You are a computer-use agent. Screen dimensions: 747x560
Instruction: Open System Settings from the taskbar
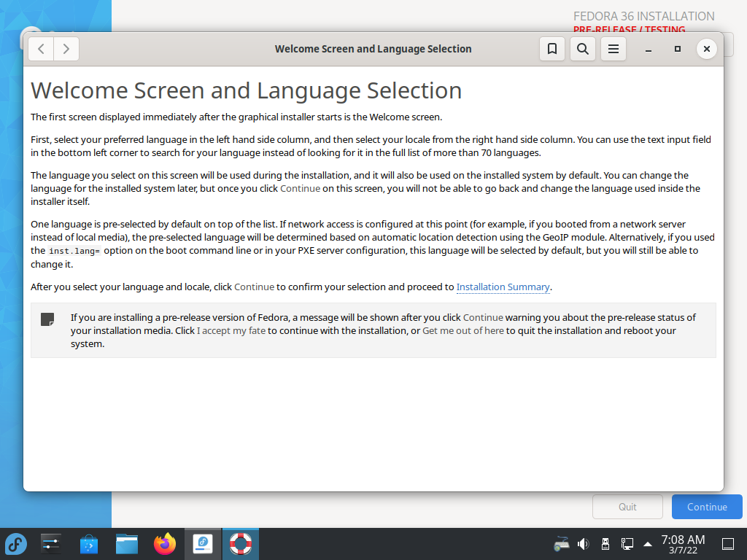[x=50, y=544]
